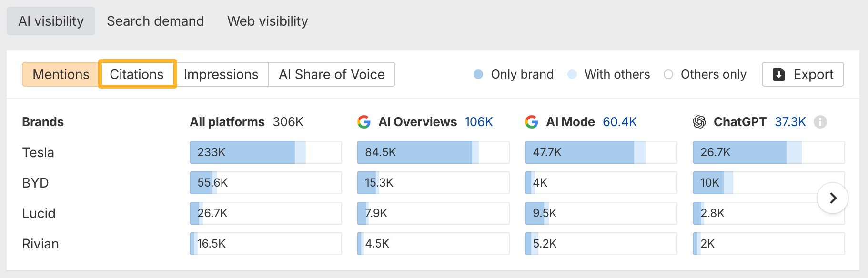Select the Mentions metric button

[x=61, y=74]
